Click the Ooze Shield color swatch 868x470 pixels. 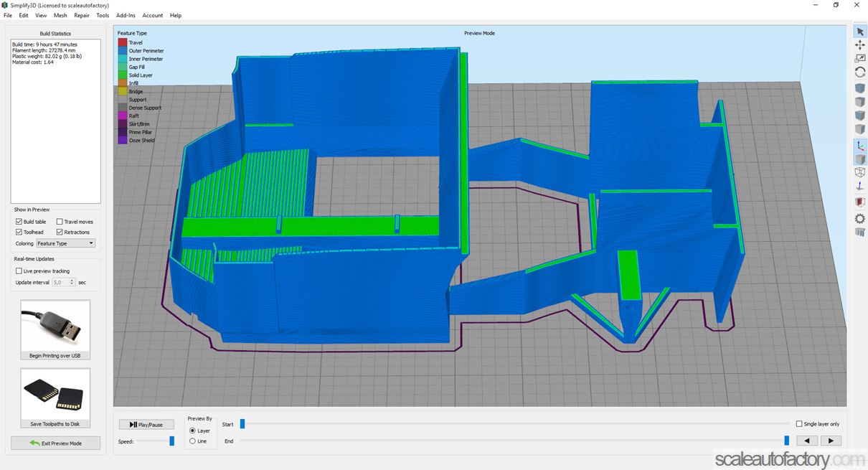tap(123, 140)
